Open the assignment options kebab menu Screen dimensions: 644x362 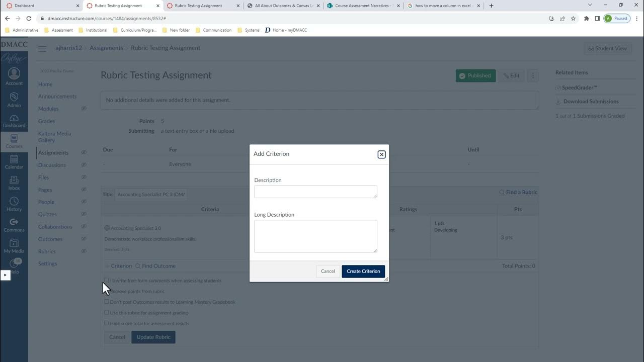tap(533, 76)
